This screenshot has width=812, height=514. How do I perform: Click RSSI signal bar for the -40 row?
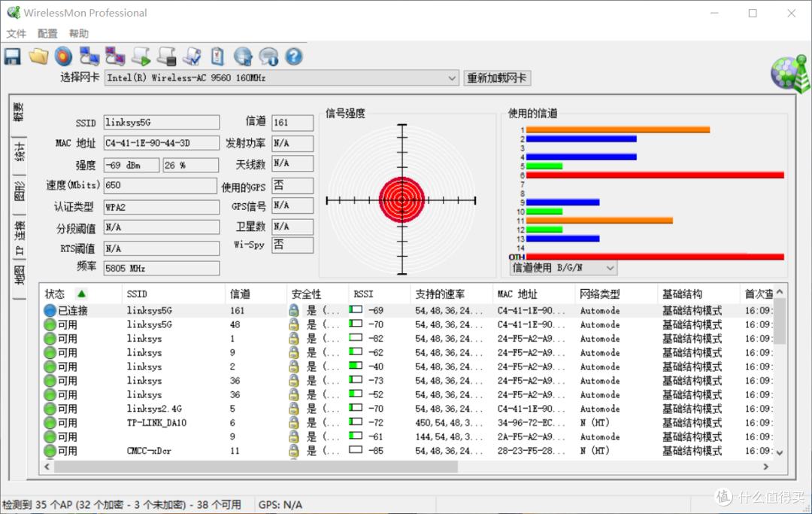356,366
